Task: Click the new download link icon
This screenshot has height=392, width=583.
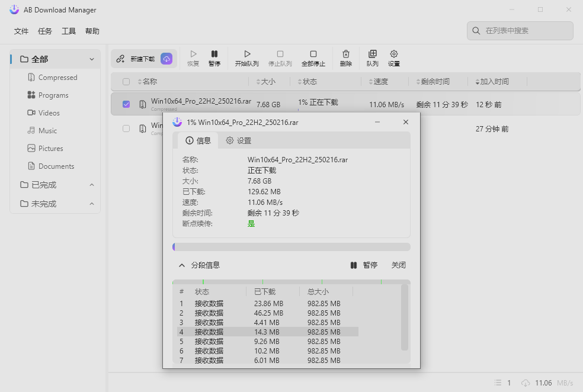Action: pyautogui.click(x=120, y=59)
